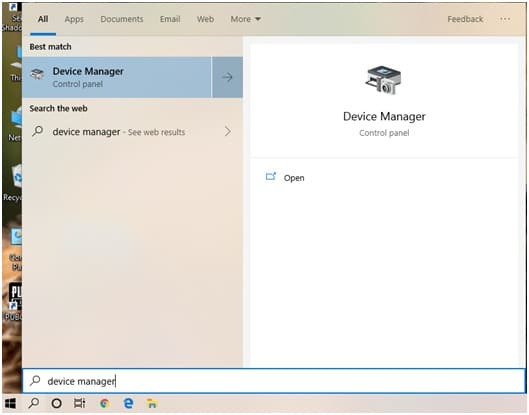
Task: Open Cortana from the taskbar
Action: point(56,403)
